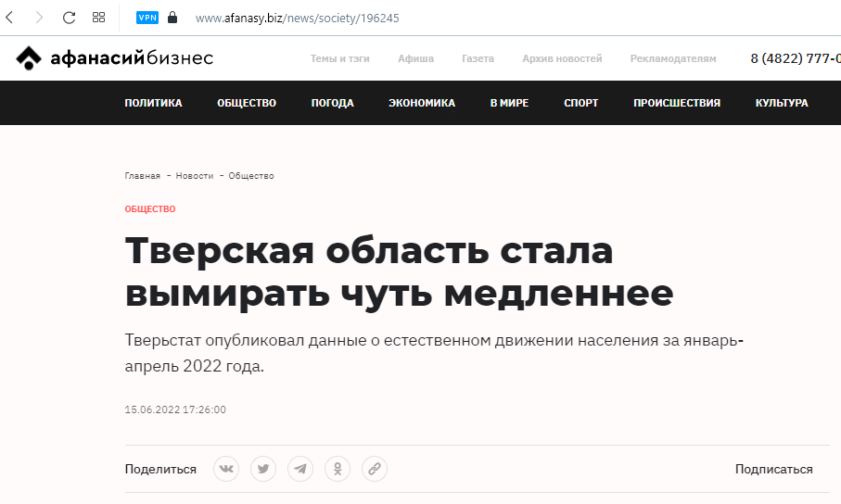
Task: Copy article link with chain icon
Action: pyautogui.click(x=375, y=469)
